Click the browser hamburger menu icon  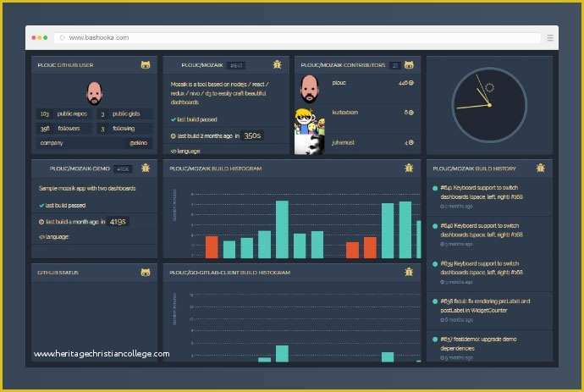coord(550,37)
